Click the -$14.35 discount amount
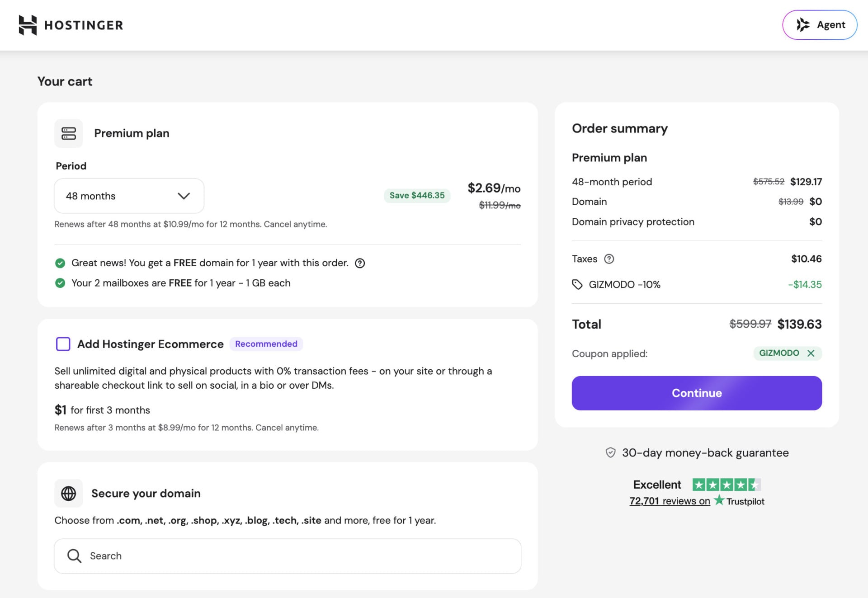The width and height of the screenshot is (868, 598). 805,284
